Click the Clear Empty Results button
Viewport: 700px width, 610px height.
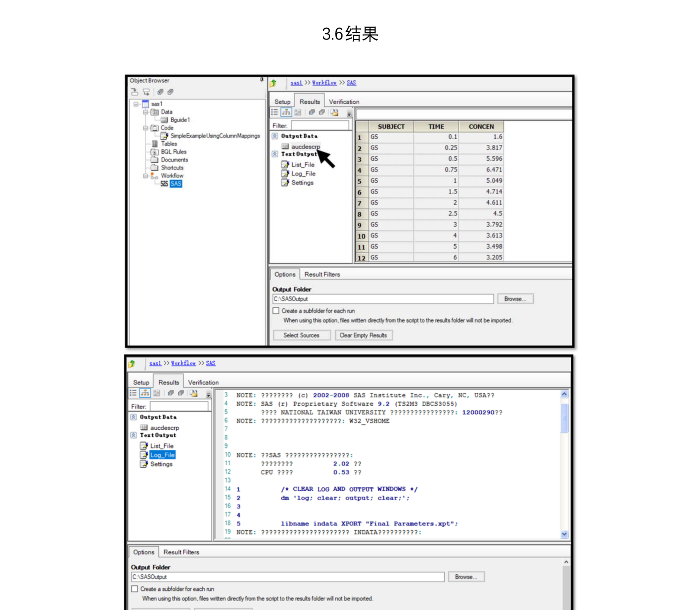point(363,335)
